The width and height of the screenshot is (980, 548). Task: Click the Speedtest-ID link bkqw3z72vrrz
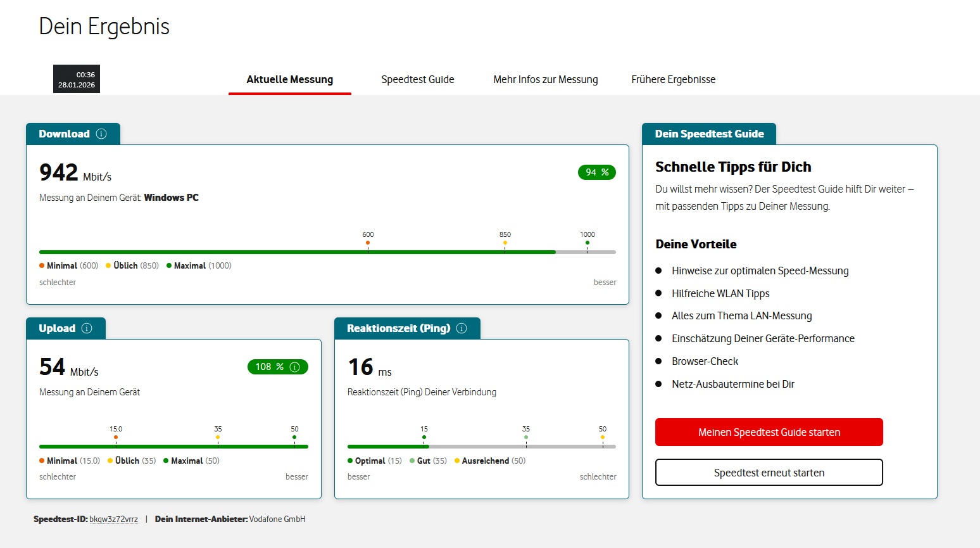coord(113,519)
